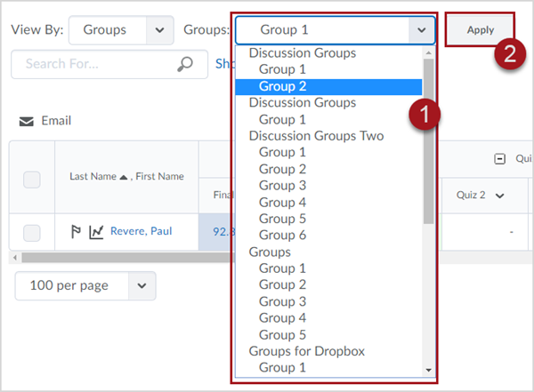Select Group 1 under Groups for Dropbox
The width and height of the screenshot is (534, 392).
(282, 367)
